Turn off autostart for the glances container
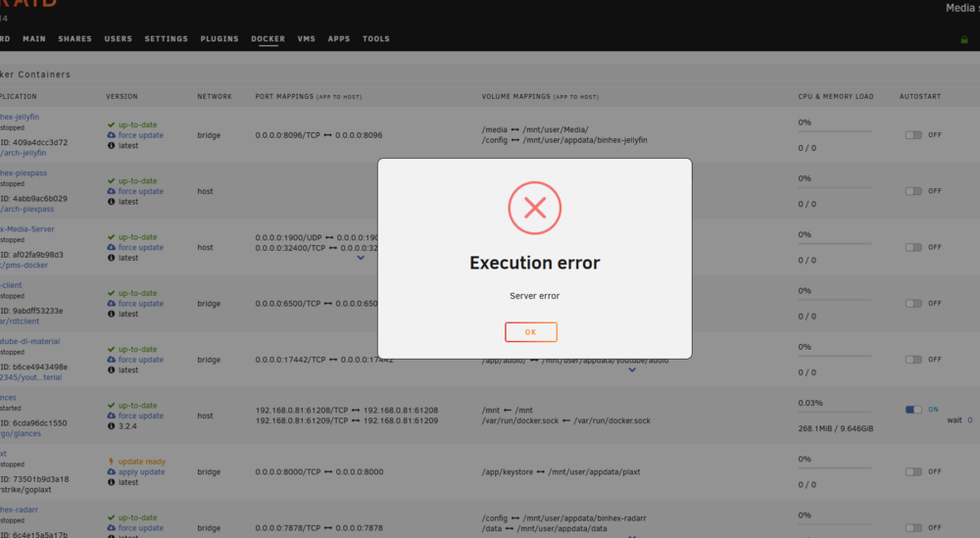Viewport: 980px width, 538px height. coord(913,410)
